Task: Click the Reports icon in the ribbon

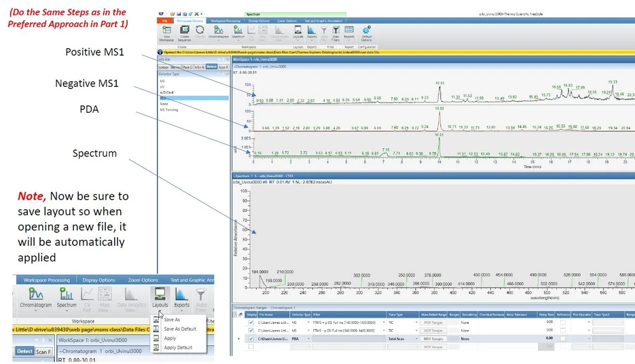Action: tap(349, 32)
